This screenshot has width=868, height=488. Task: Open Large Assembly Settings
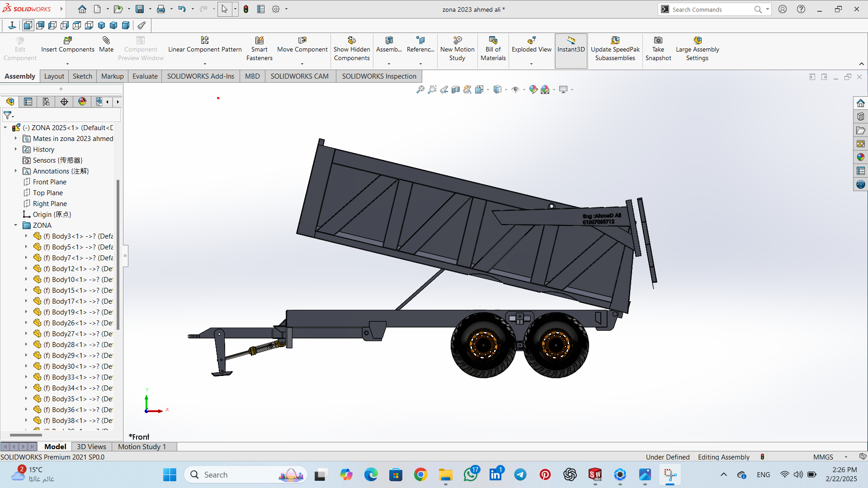(x=697, y=49)
